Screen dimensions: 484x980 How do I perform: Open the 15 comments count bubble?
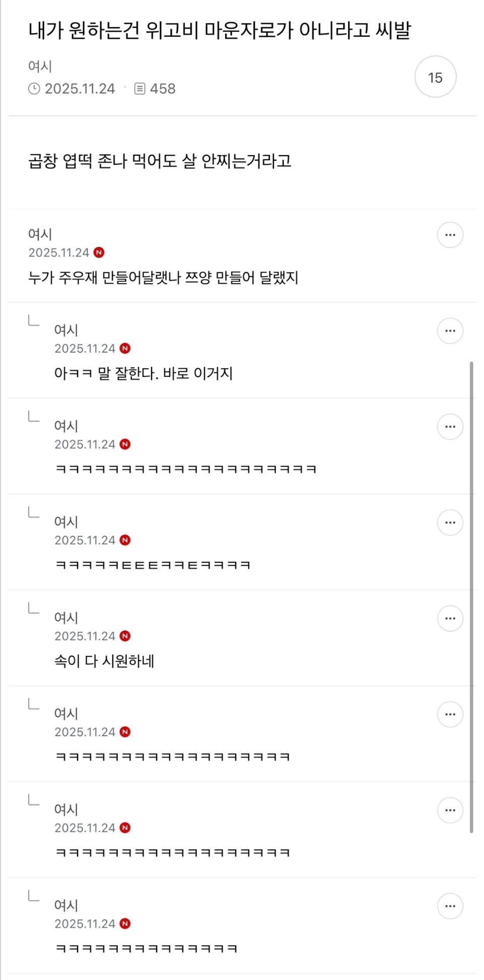click(435, 77)
